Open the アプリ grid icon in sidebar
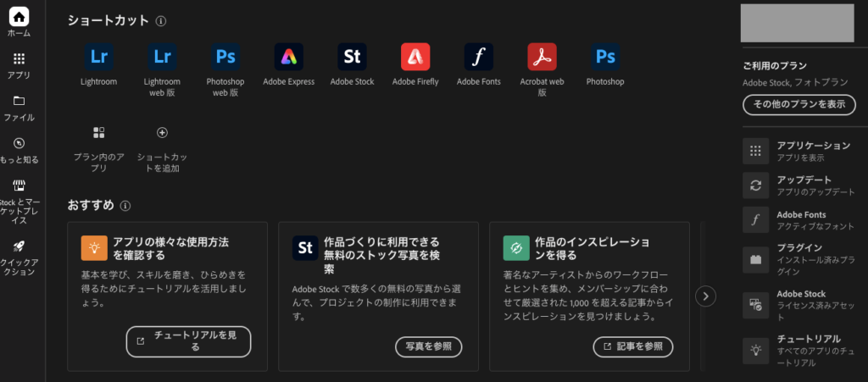868x382 pixels. click(x=19, y=58)
